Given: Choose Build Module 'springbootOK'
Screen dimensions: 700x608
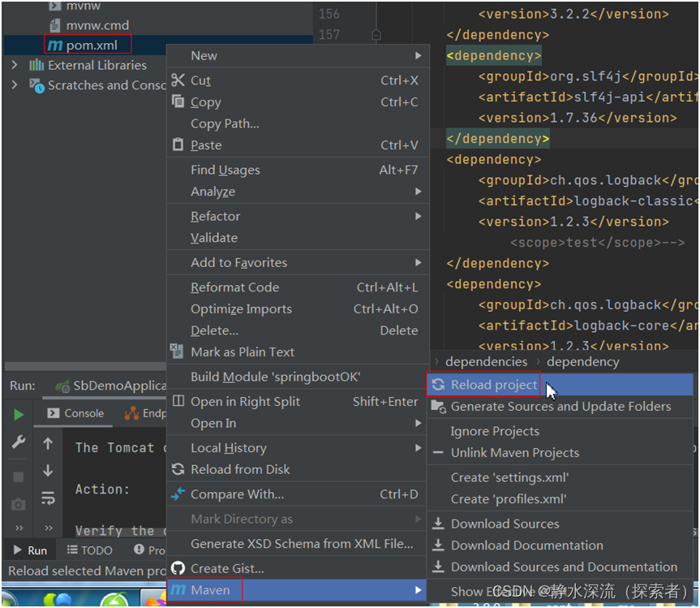Looking at the screenshot, I should pyautogui.click(x=298, y=377).
